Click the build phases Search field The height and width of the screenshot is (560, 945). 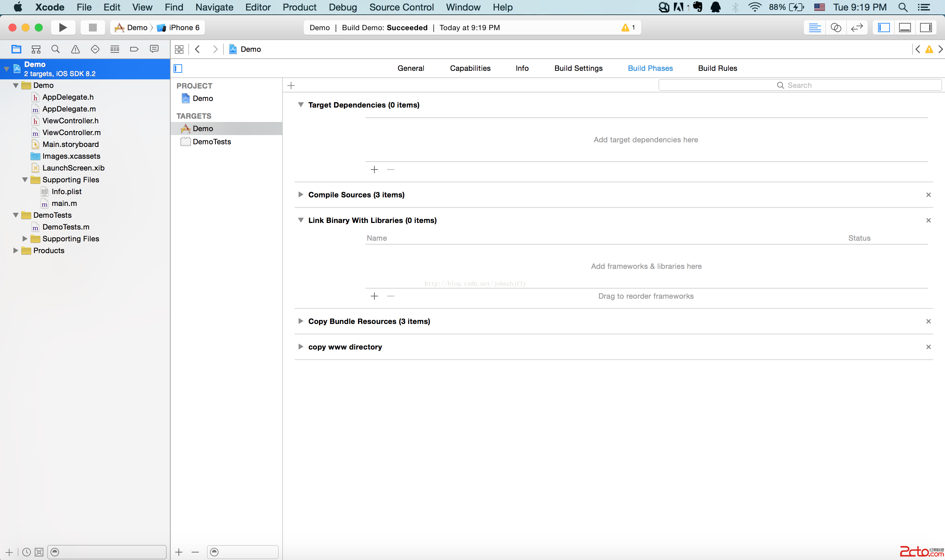(x=800, y=85)
